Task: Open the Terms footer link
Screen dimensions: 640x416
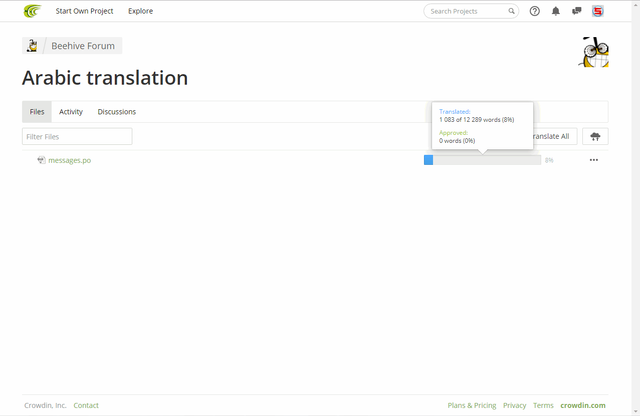Action: [543, 405]
